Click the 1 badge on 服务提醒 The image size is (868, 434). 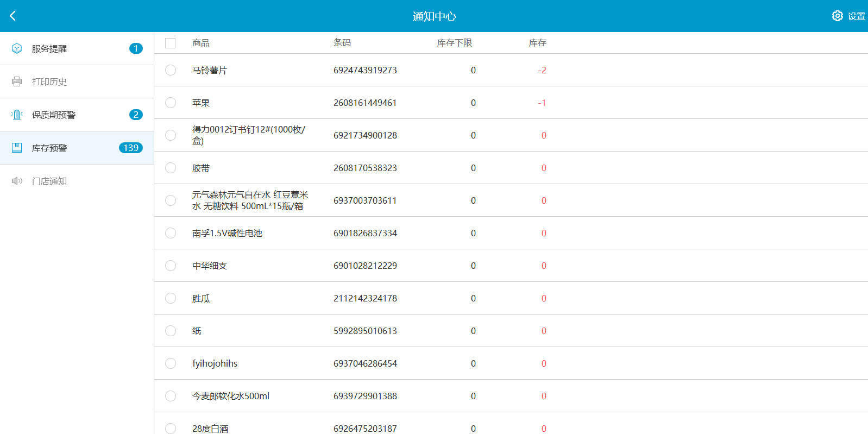[x=136, y=48]
